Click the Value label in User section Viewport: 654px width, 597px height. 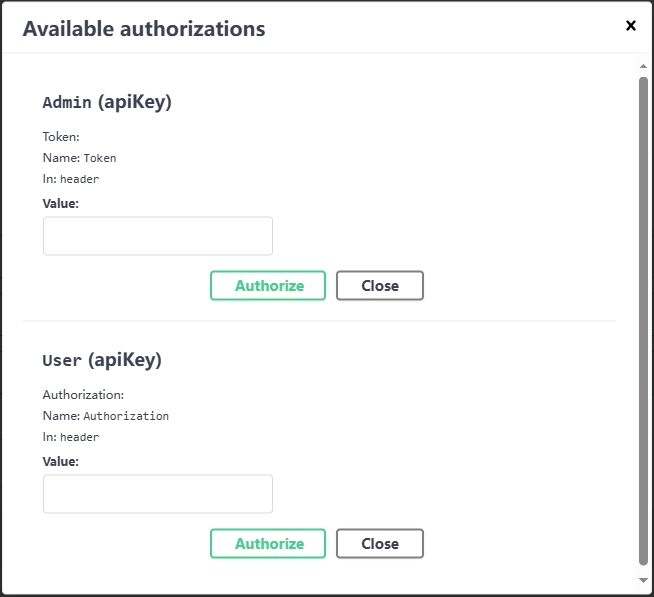tap(61, 461)
